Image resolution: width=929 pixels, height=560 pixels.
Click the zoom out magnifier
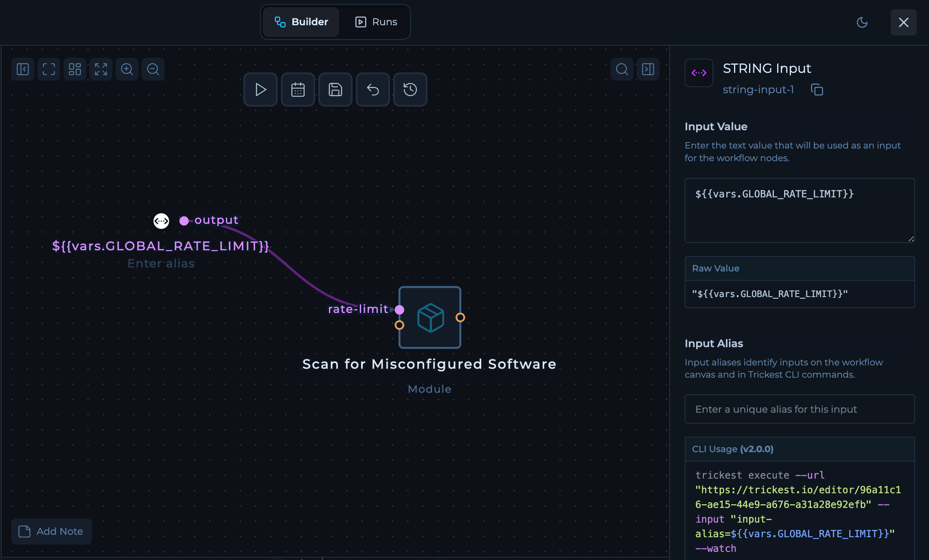pos(153,69)
